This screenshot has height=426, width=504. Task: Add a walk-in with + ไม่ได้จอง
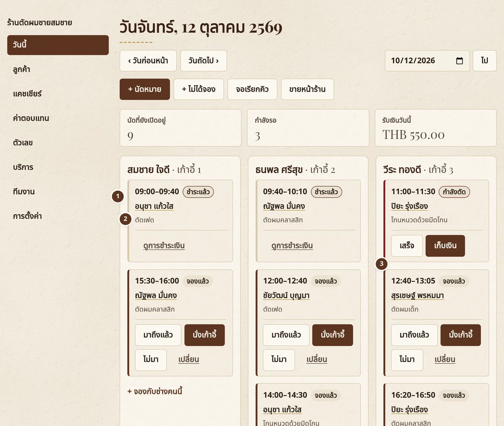199,89
